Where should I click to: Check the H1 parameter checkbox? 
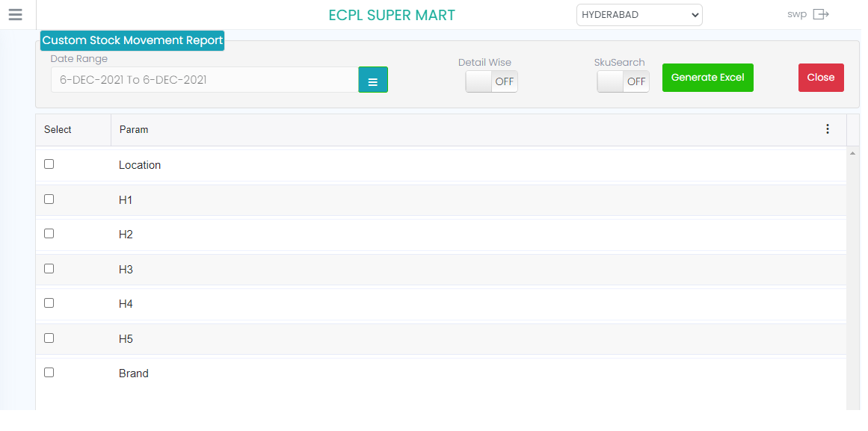coord(49,199)
